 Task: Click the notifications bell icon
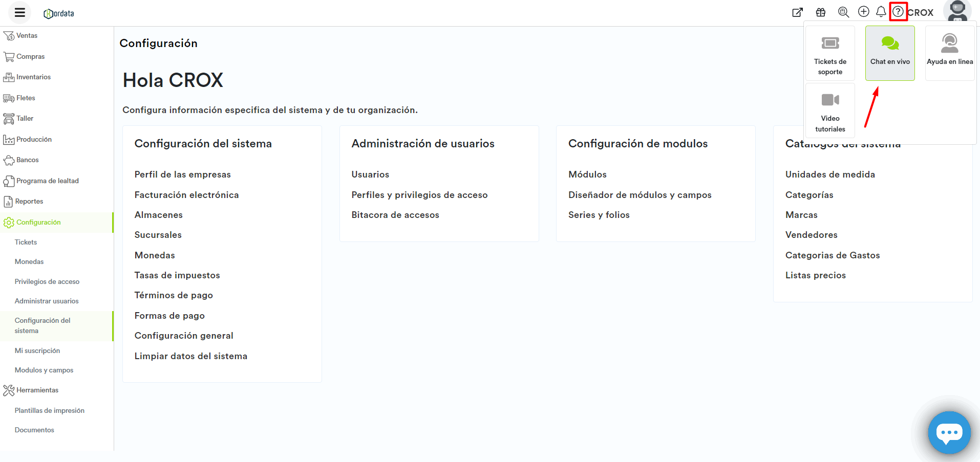(x=881, y=11)
